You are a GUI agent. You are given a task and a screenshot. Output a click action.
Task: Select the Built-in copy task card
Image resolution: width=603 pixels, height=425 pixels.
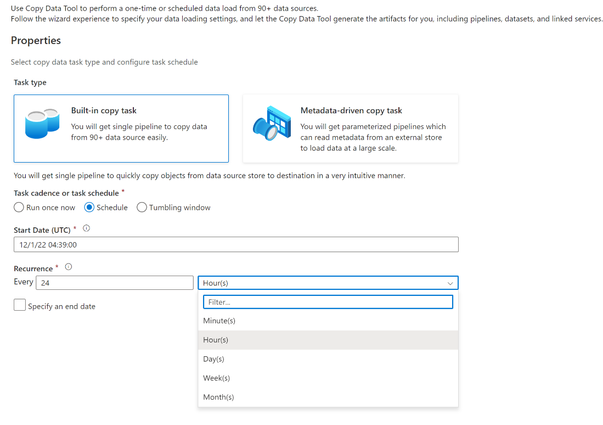pyautogui.click(x=121, y=128)
